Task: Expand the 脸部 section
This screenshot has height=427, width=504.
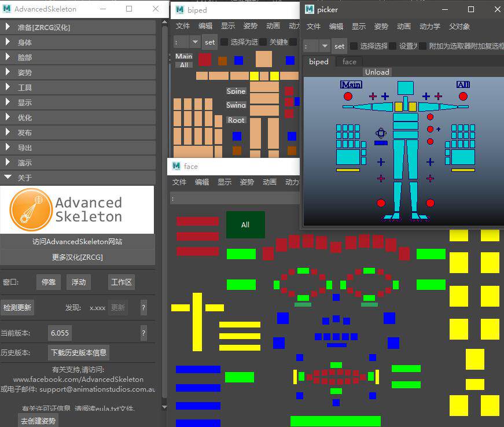Action: [x=78, y=57]
